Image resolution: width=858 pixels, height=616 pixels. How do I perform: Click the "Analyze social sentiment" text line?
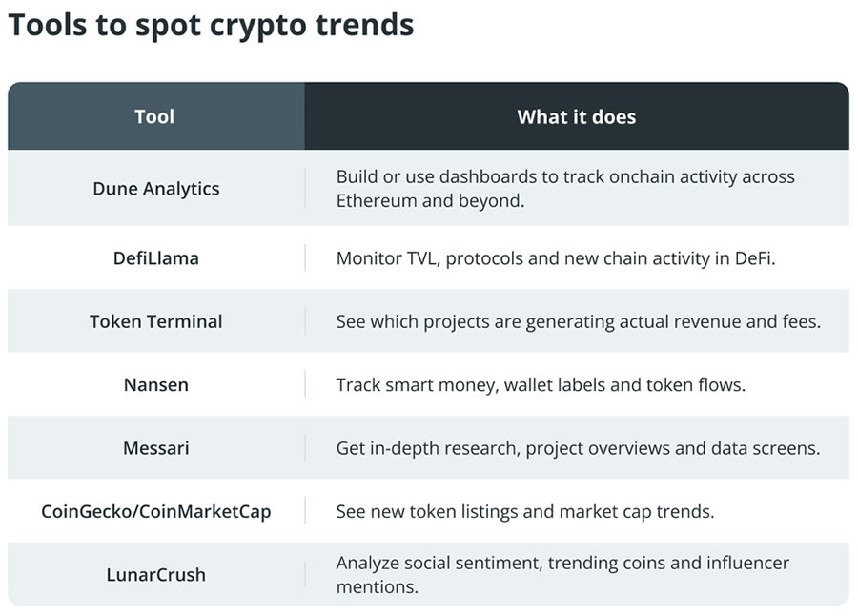point(562,563)
